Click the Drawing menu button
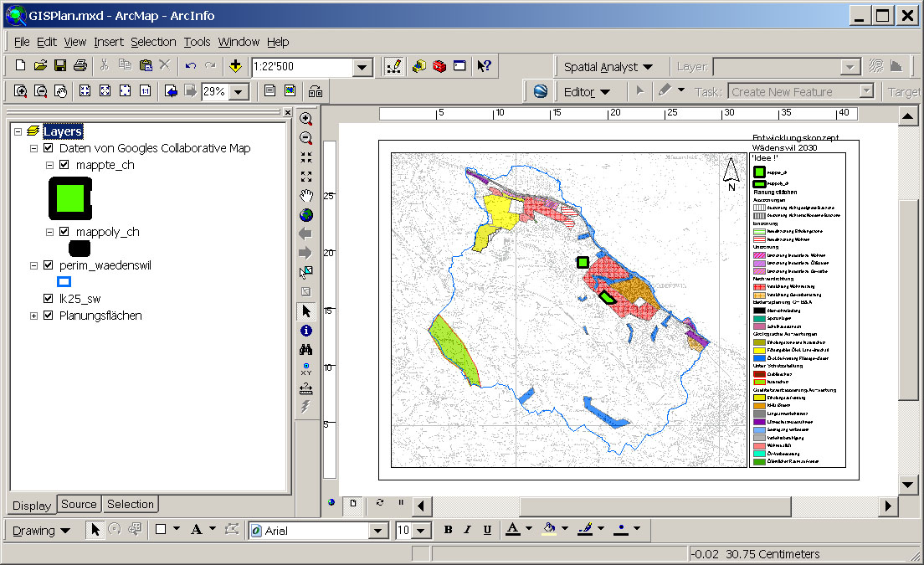Viewport: 924px width, 565px height. (x=40, y=531)
